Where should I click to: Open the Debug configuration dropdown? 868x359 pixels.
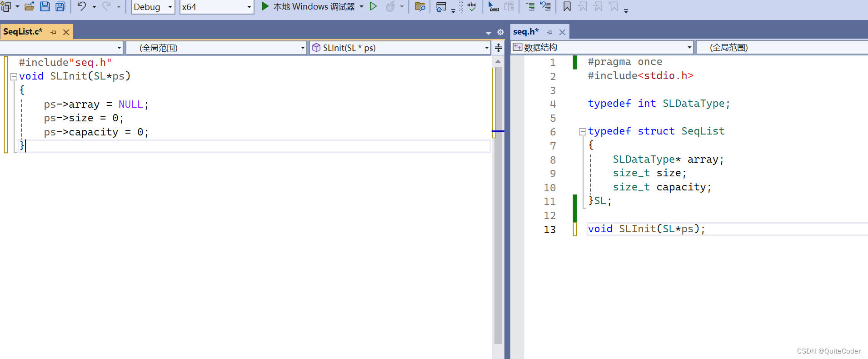[153, 7]
